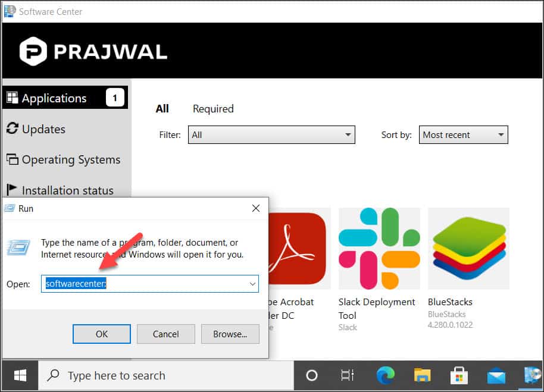Click the Software Center taskbar icon
The height and width of the screenshot is (392, 544).
coord(532,375)
